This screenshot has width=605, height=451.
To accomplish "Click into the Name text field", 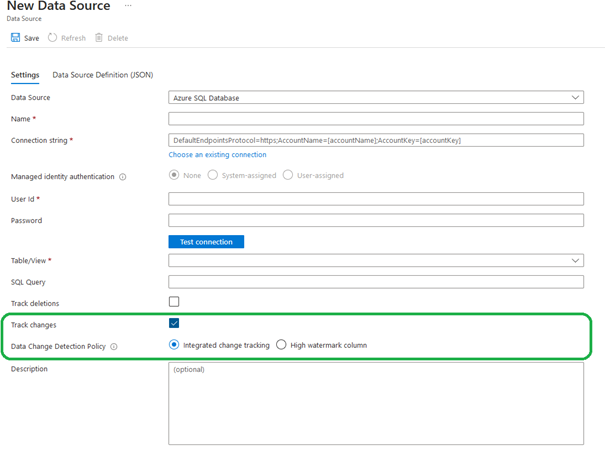I will [x=376, y=119].
